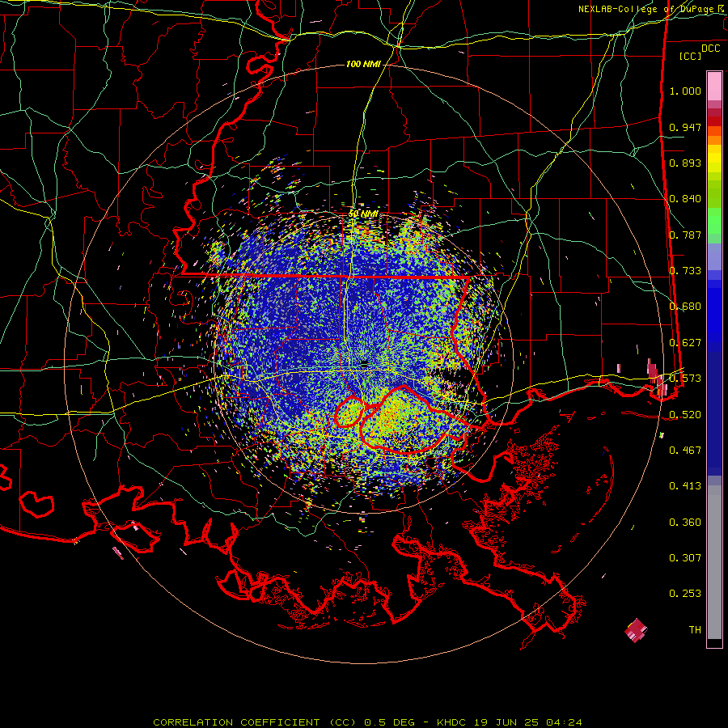Click the 0.573 legend value
This screenshot has height=728, width=728.
point(685,379)
